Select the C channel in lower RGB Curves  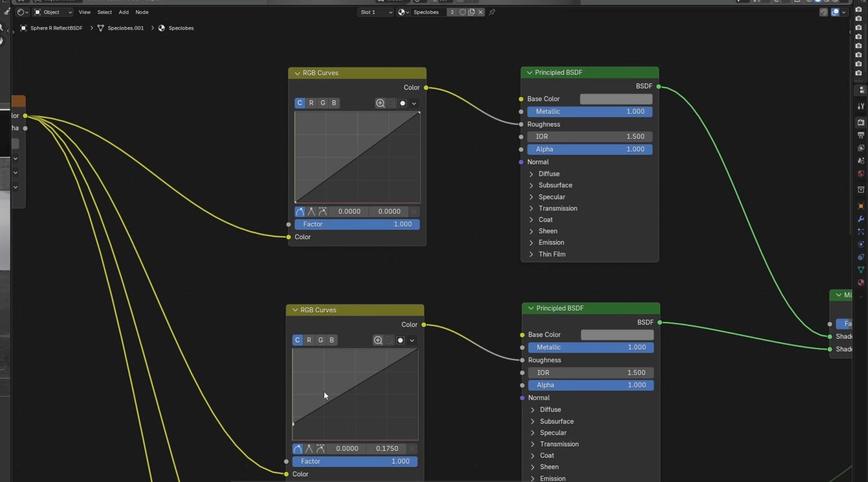tap(297, 340)
